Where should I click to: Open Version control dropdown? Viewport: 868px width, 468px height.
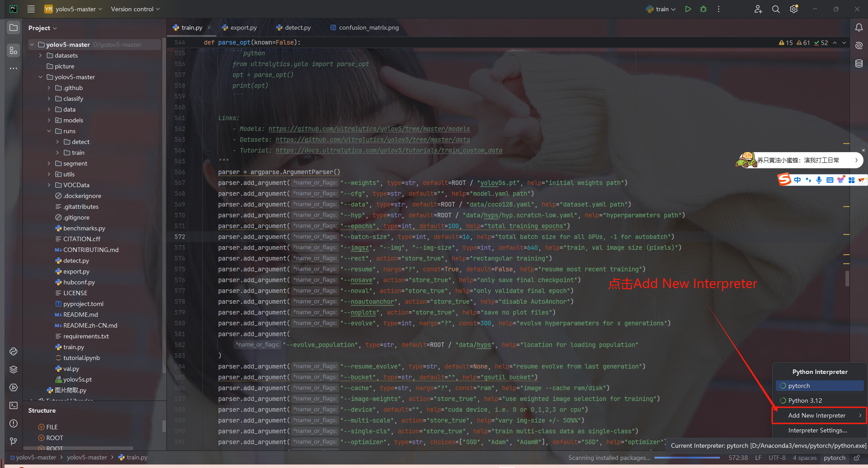tap(135, 9)
